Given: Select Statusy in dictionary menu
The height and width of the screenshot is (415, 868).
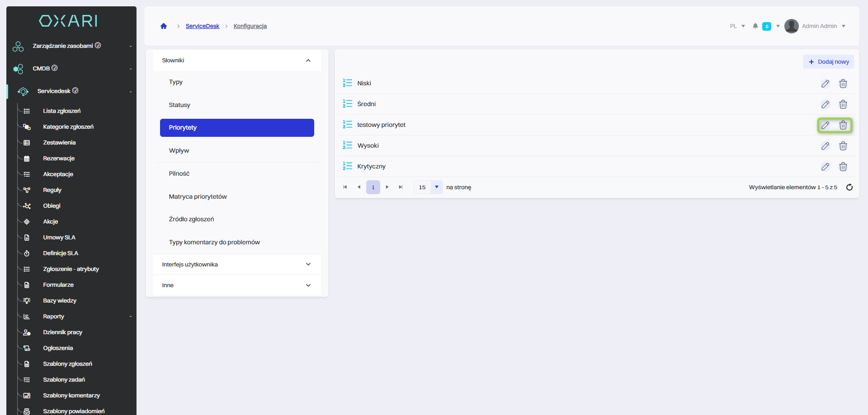Looking at the screenshot, I should tap(179, 105).
